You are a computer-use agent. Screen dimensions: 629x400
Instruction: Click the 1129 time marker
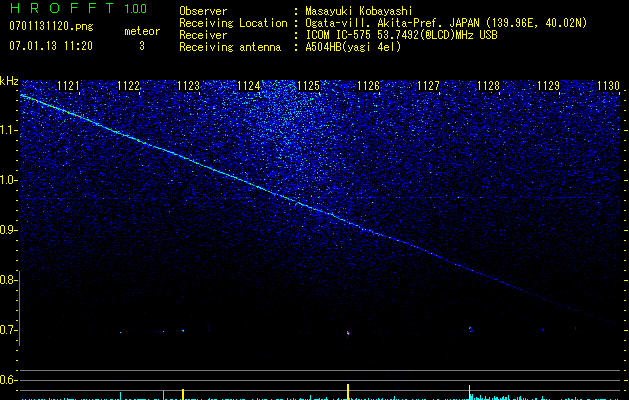coord(548,86)
